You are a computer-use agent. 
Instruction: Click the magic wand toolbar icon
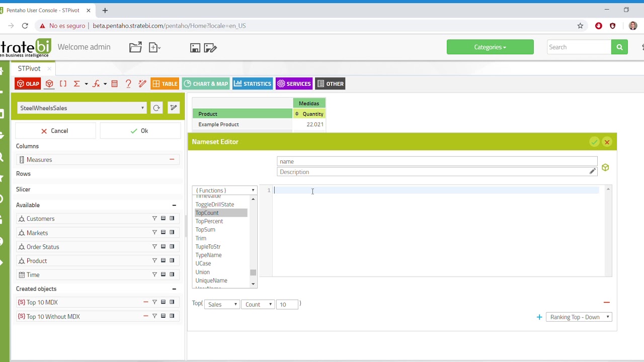pos(142,84)
